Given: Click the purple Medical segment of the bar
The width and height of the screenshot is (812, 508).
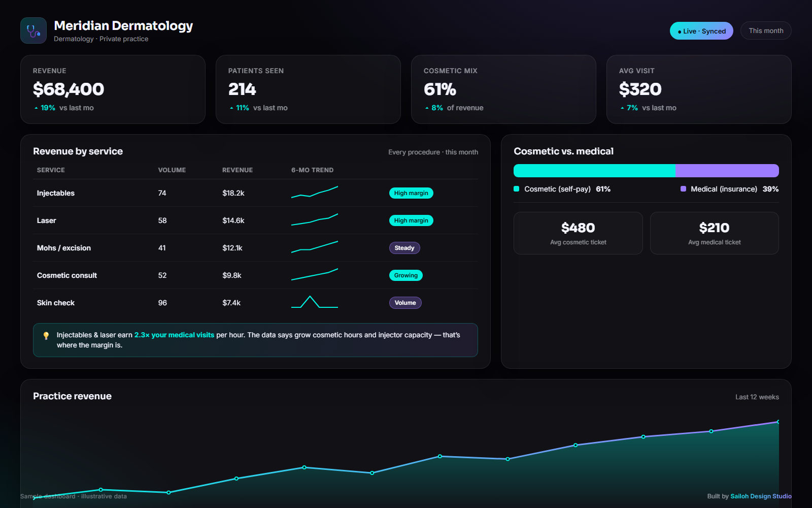Looking at the screenshot, I should pos(727,171).
